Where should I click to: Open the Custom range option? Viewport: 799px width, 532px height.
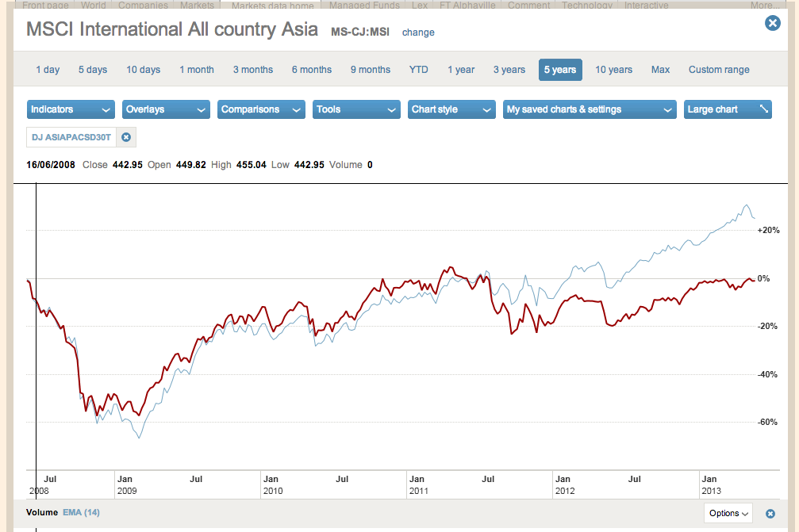click(x=719, y=70)
